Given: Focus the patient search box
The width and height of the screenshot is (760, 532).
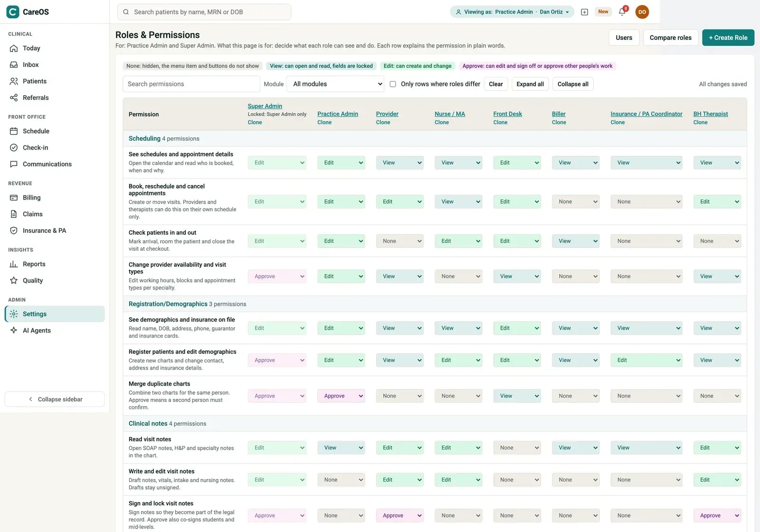Looking at the screenshot, I should (204, 12).
